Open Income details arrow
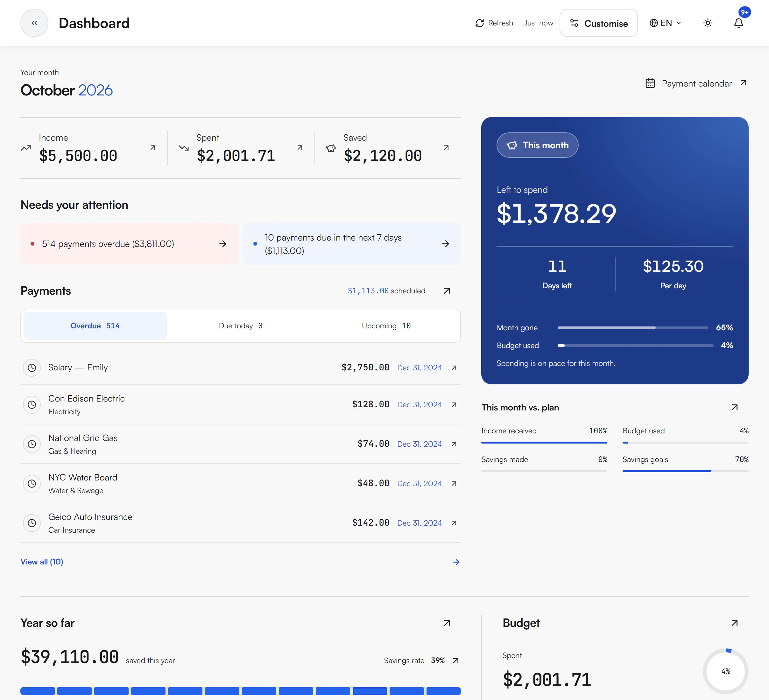 (x=152, y=148)
